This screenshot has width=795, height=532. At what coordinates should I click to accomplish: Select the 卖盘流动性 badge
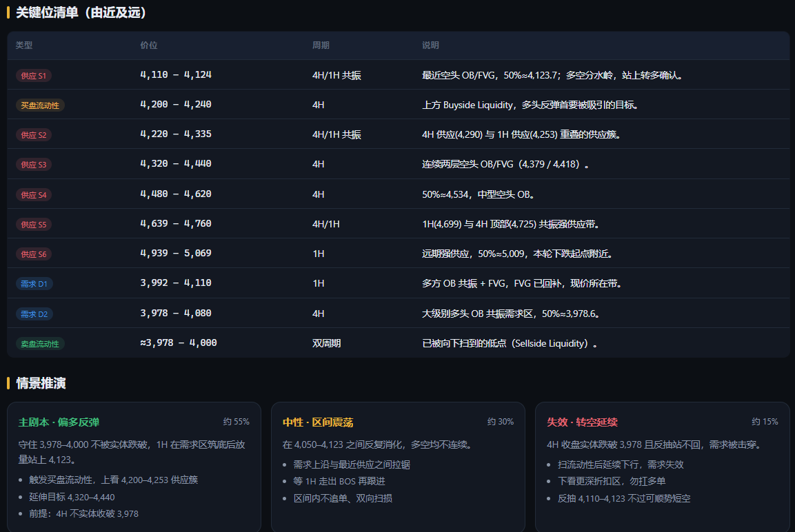pyautogui.click(x=40, y=344)
